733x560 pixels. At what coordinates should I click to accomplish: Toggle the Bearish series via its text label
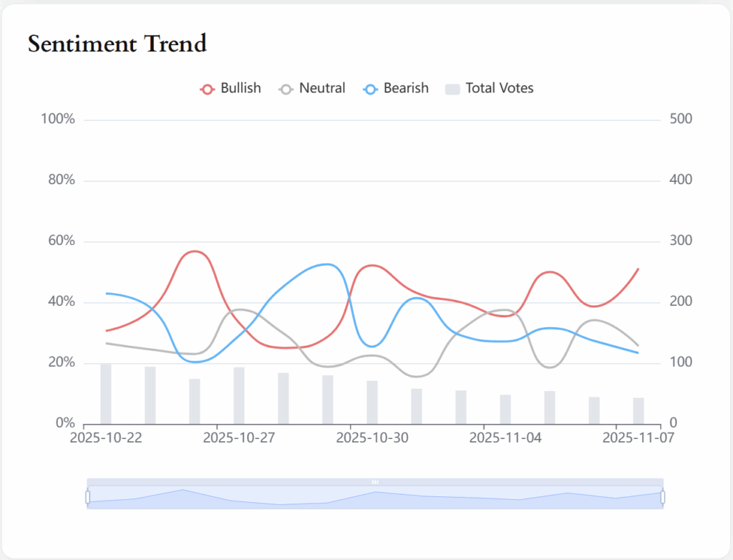click(406, 88)
